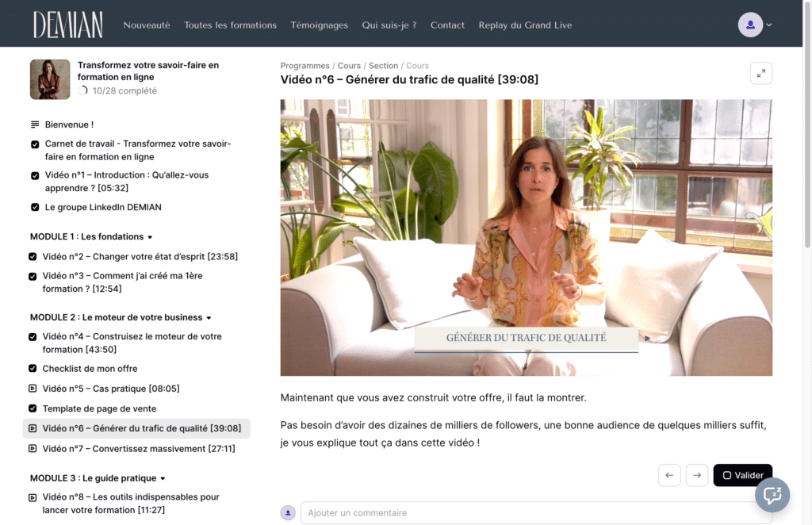812x525 pixels.
Task: Toggle completion checkbox for Checklist de mon offre
Action: click(33, 369)
